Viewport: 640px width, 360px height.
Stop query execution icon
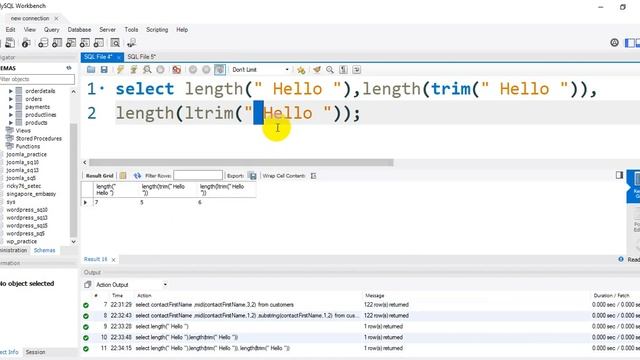pos(160,70)
